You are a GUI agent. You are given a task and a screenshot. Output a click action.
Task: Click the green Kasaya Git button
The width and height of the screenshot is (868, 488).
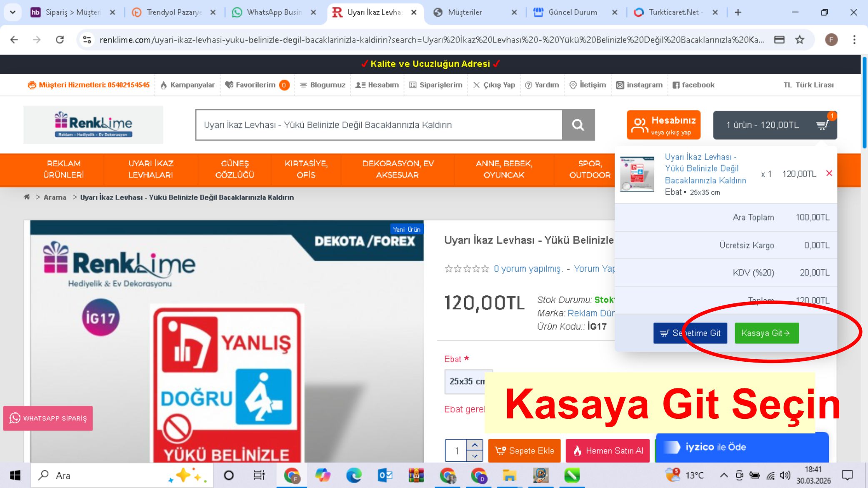tap(766, 333)
